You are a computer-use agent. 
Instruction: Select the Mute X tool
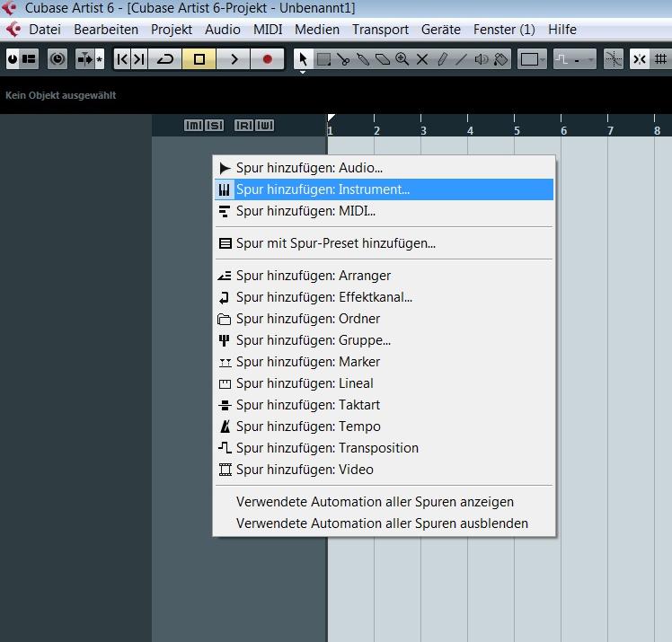point(422,59)
